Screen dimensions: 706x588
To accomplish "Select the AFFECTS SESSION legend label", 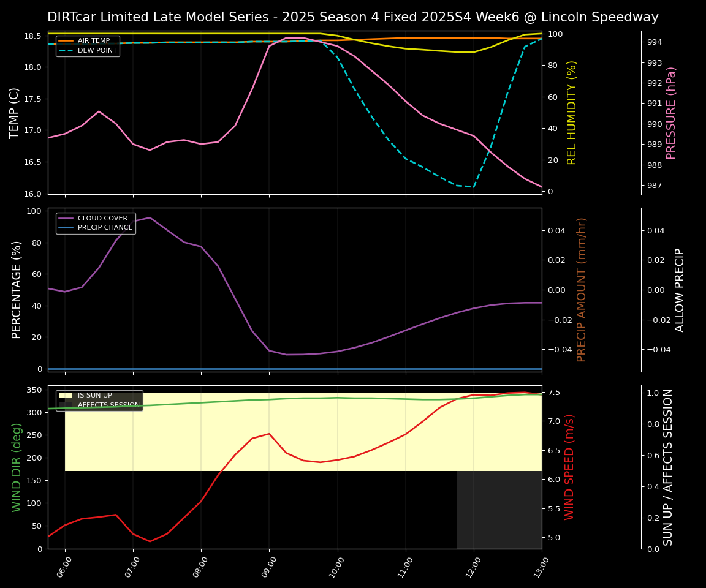I will [x=108, y=405].
